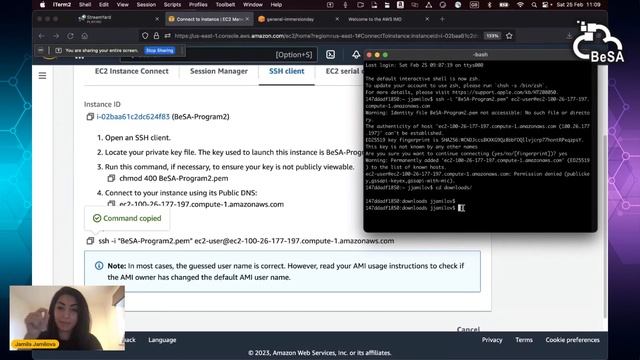
Task: Open the Apple menu
Action: click(x=42, y=4)
